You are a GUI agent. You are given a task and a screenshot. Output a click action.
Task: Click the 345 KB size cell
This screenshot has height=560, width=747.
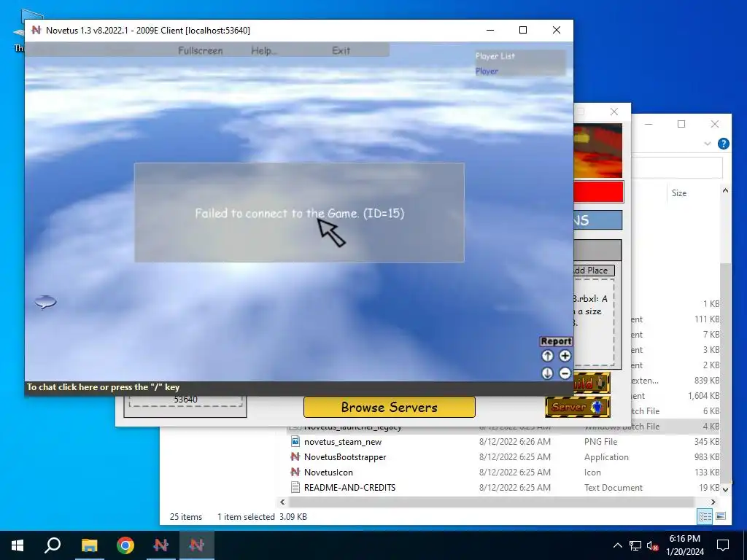(x=706, y=442)
